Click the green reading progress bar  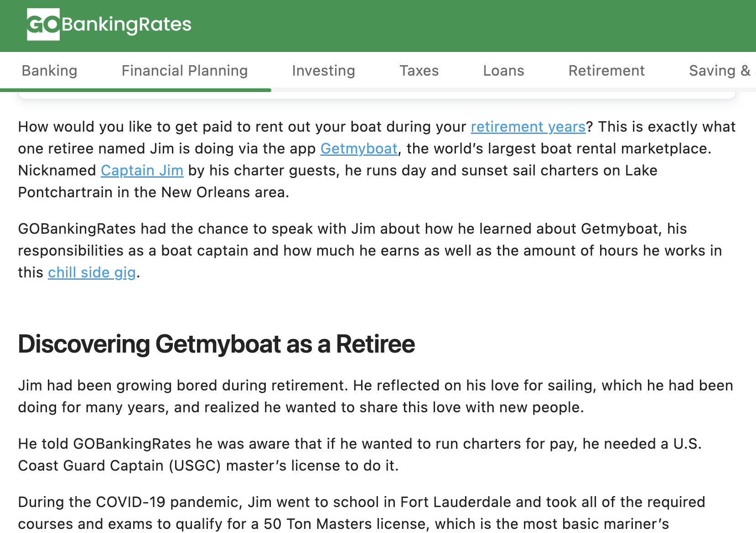pyautogui.click(x=135, y=90)
